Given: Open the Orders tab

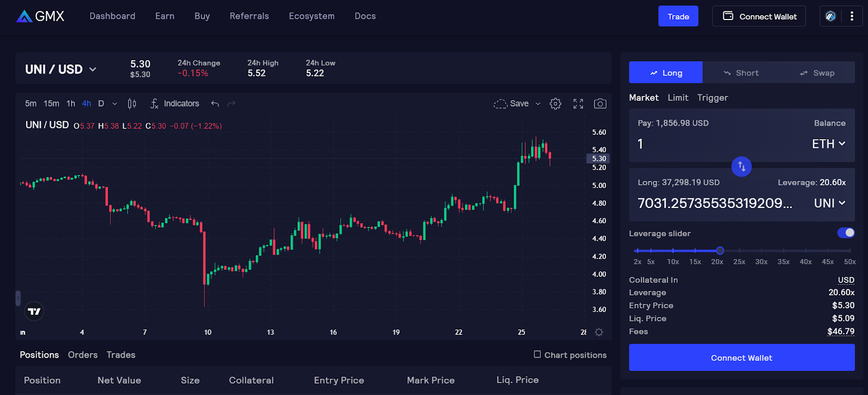Looking at the screenshot, I should click(x=83, y=355).
